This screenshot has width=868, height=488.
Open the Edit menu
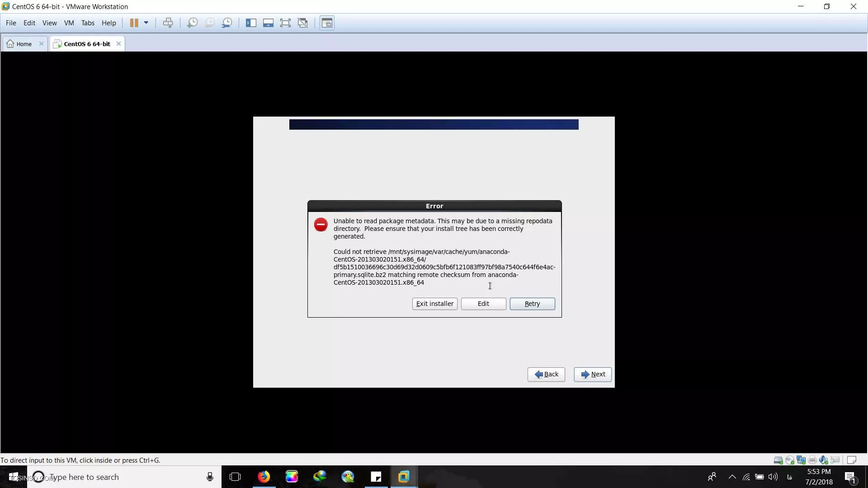coord(29,23)
